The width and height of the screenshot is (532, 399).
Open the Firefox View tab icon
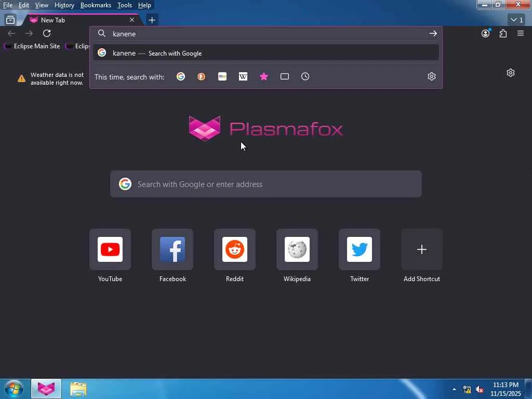[x=10, y=20]
